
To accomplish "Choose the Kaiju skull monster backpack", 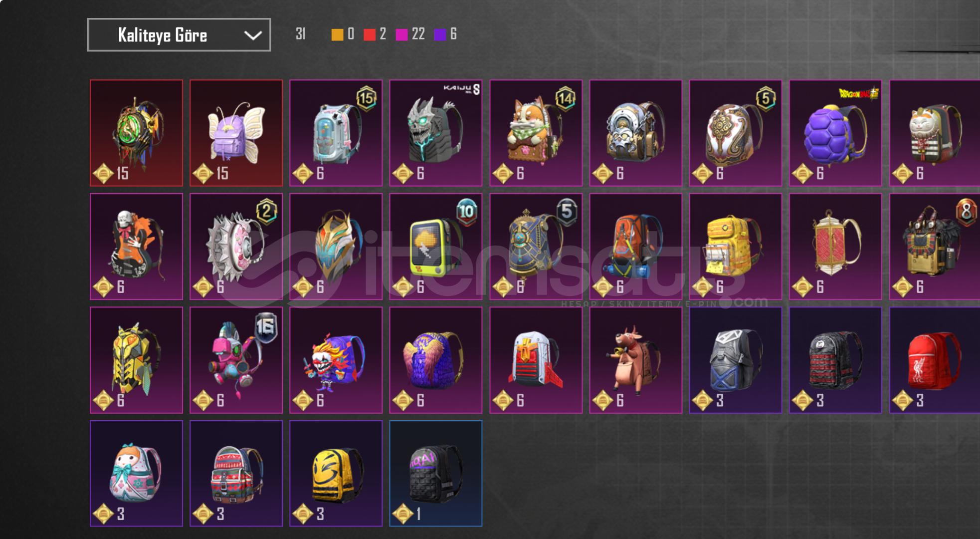I will click(x=436, y=133).
